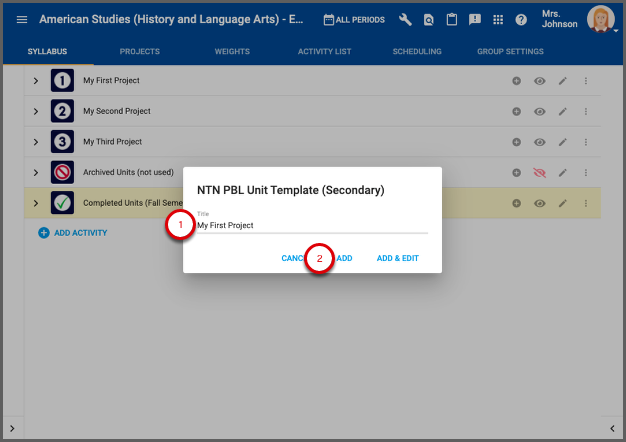Click Add & Edit in the dialog

397,258
